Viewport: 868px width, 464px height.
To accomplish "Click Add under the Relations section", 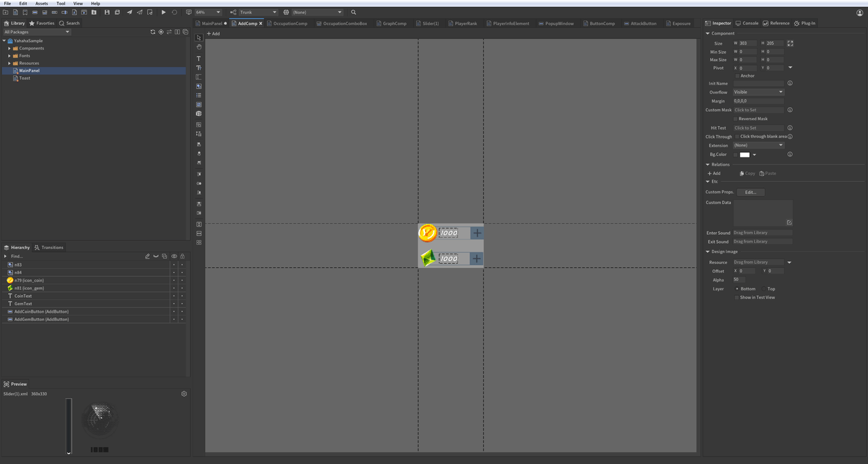I will (714, 174).
